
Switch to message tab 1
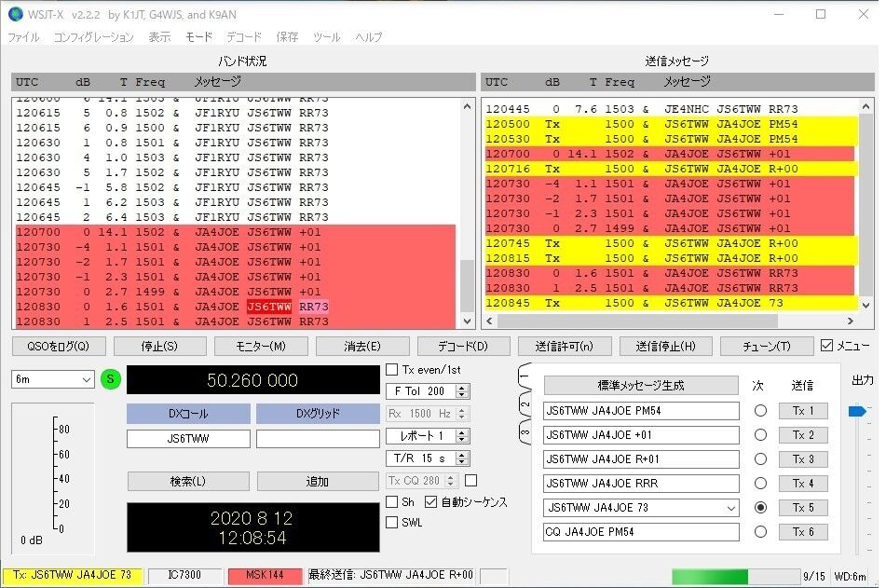525,376
